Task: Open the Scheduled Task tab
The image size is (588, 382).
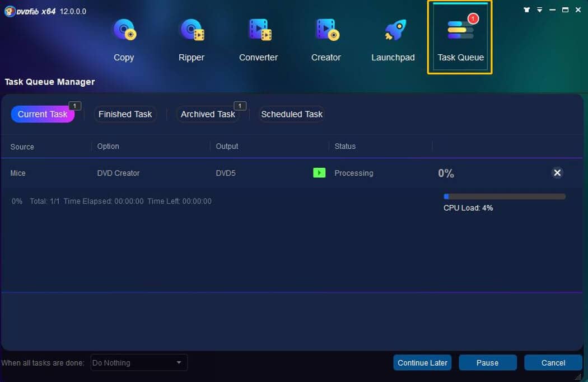Action: (291, 114)
